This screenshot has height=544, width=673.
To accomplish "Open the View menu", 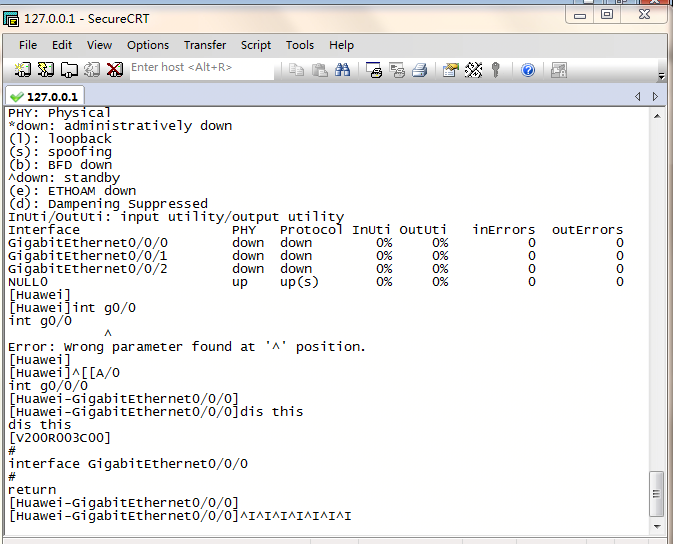I will pyautogui.click(x=99, y=45).
